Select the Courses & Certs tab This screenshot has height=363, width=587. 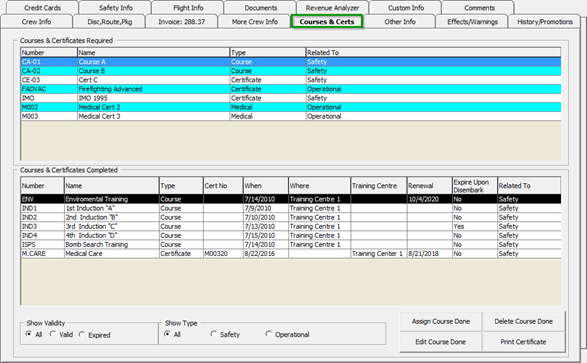point(326,22)
